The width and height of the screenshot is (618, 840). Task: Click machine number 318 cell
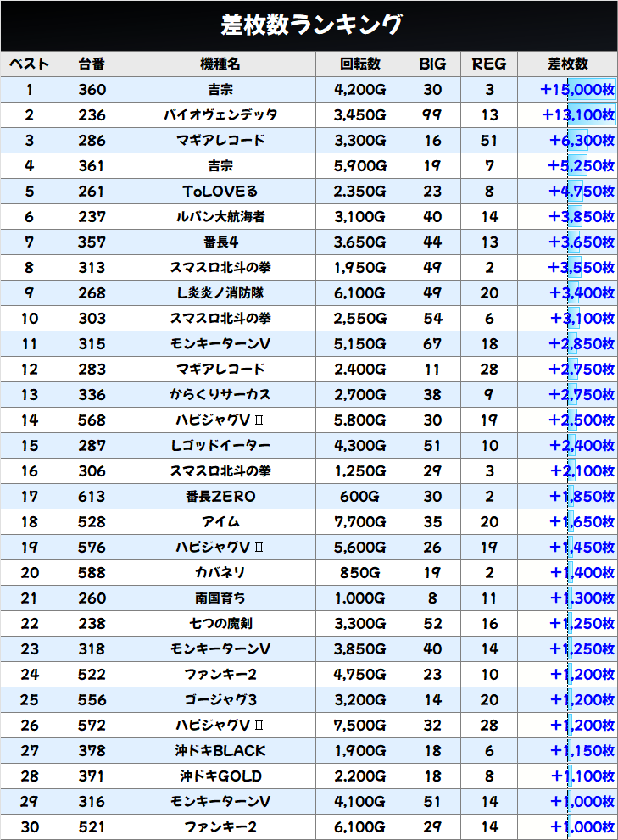coord(92,649)
